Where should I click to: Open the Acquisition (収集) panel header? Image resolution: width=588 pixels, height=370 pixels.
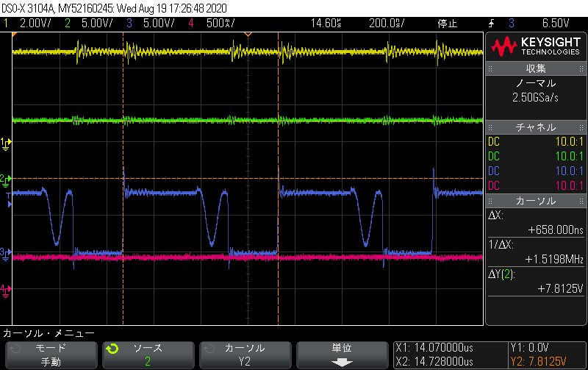[536, 68]
